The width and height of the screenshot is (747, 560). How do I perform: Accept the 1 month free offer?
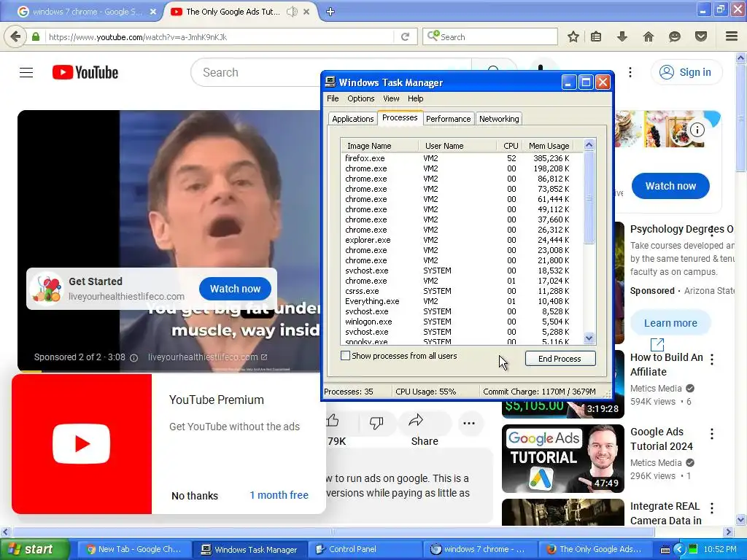[279, 495]
